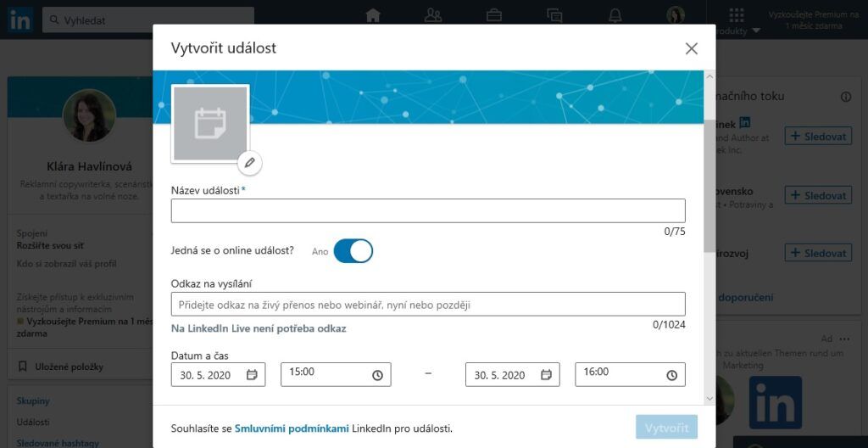Open My Network people icon
The height and width of the screenshot is (448, 868).
point(433,15)
